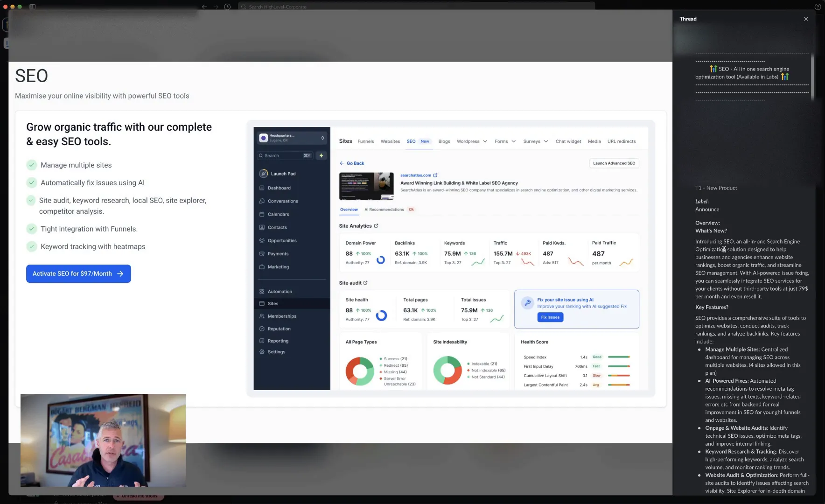
Task: Select the Automation sidebar icon
Action: (263, 291)
